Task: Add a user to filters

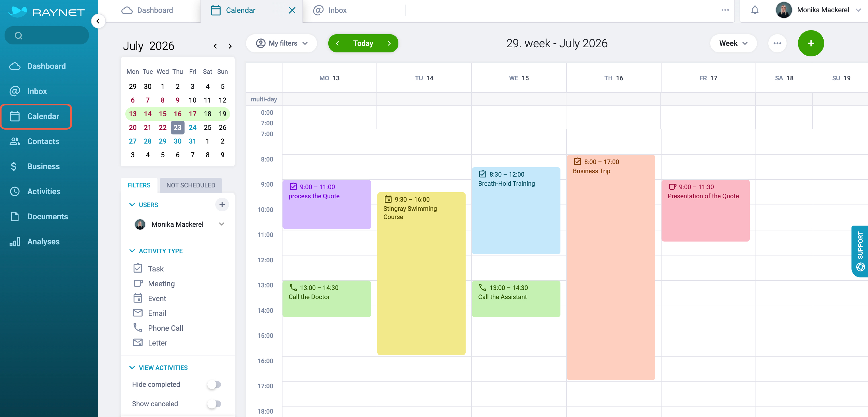Action: point(222,205)
